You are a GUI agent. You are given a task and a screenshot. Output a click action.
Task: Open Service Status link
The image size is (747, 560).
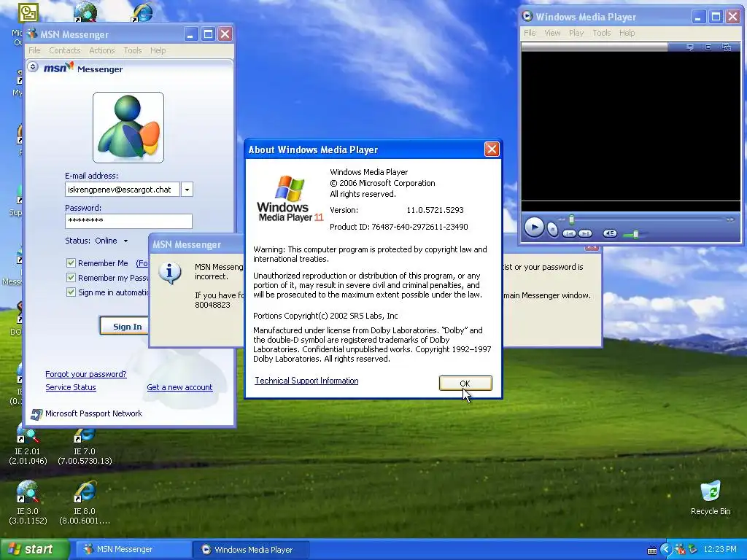[x=71, y=388]
